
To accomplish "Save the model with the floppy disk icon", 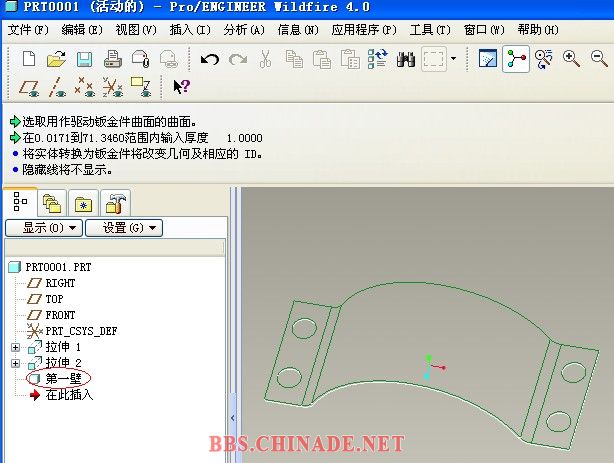I will (x=84, y=59).
